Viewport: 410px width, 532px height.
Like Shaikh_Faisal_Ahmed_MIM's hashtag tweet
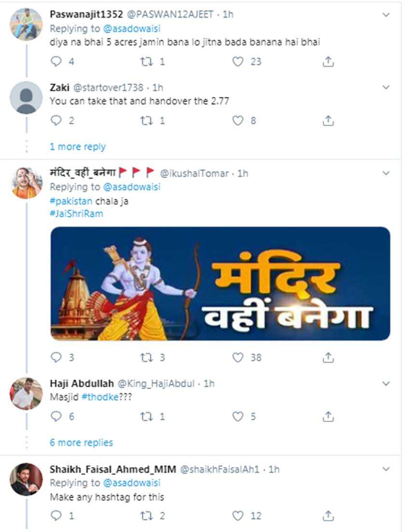[x=238, y=516]
